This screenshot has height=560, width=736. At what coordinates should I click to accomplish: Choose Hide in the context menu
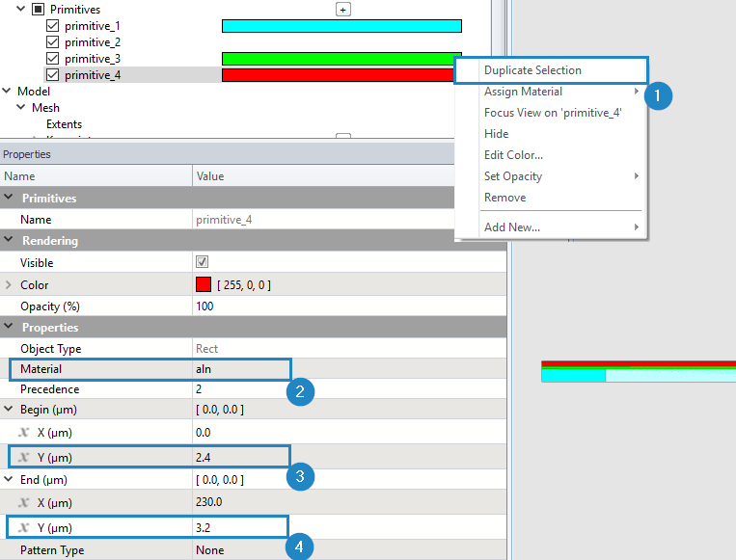pos(551,134)
